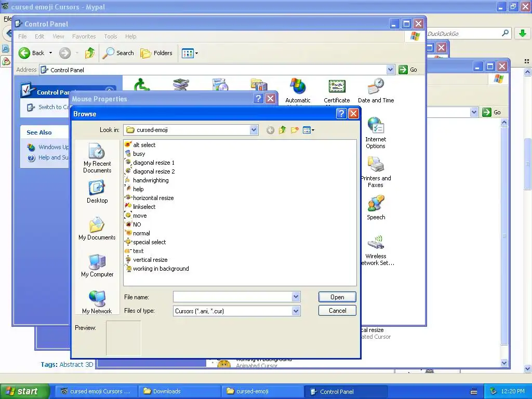Viewport: 532px width, 399px height.
Task: Select the 'linkselect' cursor file
Action: (x=140, y=207)
